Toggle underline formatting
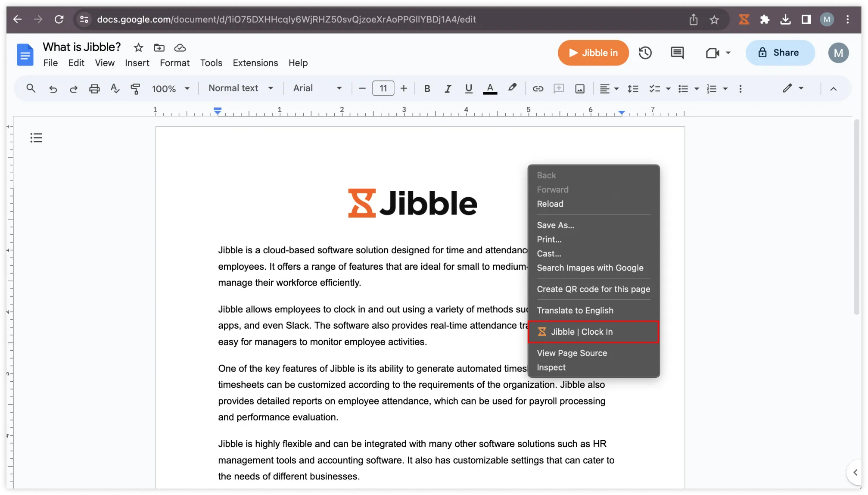The image size is (868, 495). coord(468,88)
